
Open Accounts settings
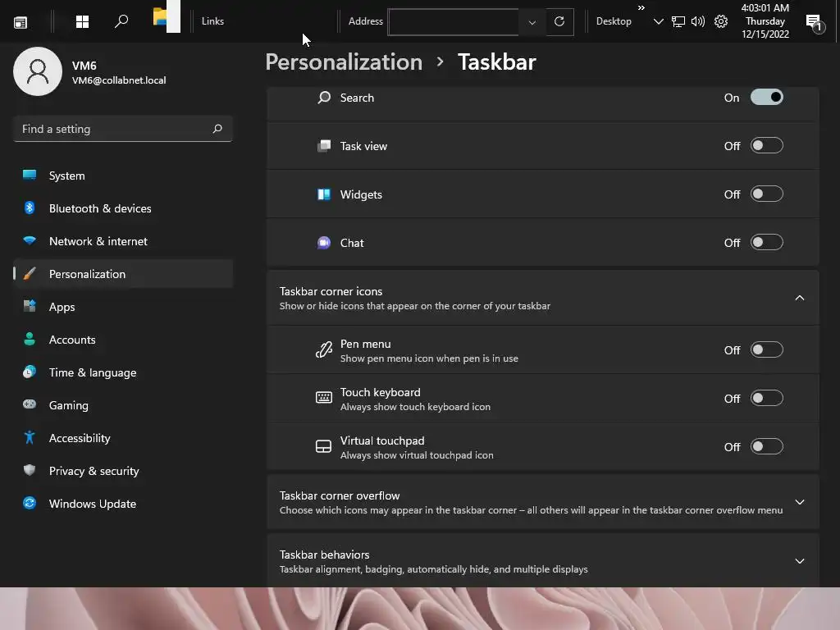123,340
